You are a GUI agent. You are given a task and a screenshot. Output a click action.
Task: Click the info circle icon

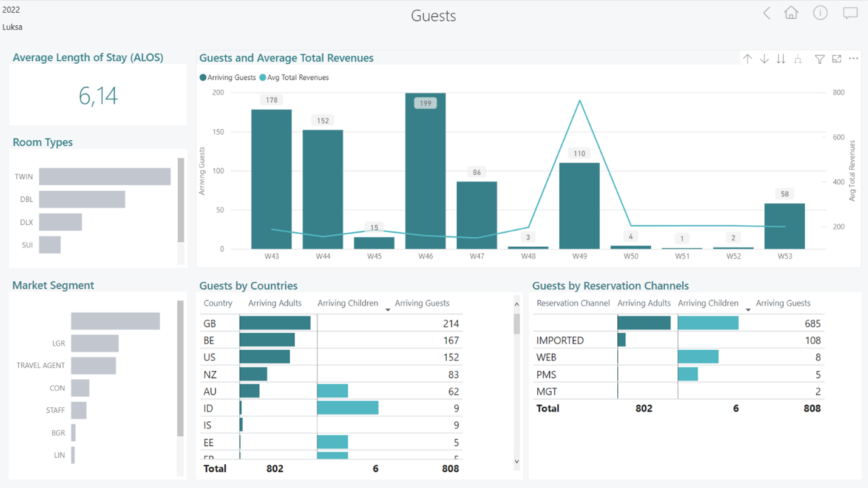820,13
